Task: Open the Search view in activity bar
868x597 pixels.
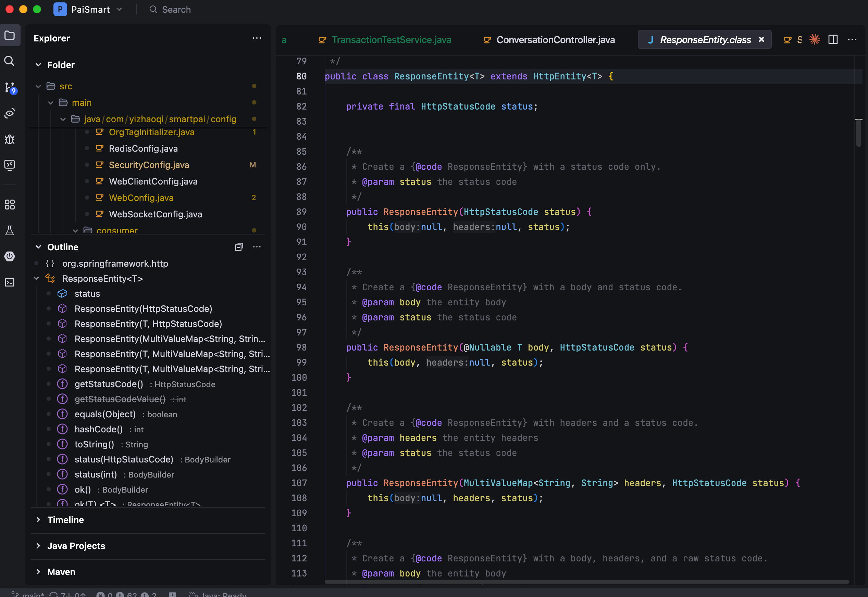Action: (x=10, y=61)
